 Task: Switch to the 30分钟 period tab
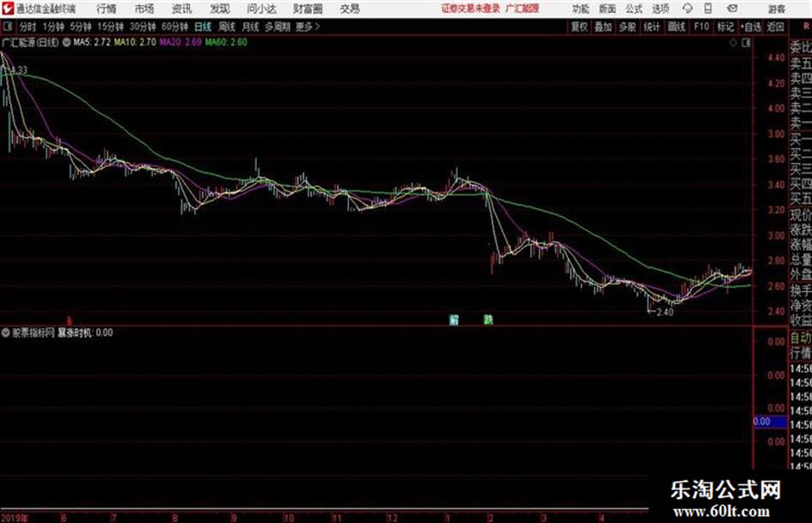click(143, 27)
